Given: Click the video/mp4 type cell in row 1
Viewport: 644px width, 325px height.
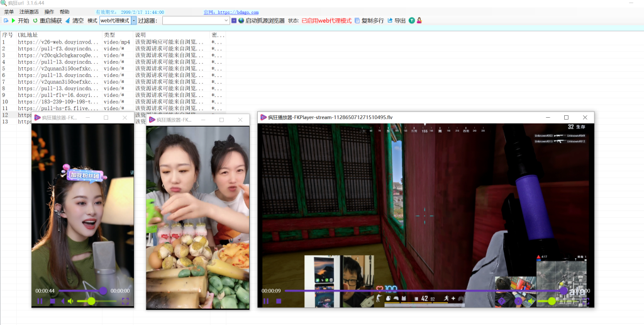Looking at the screenshot, I should [x=116, y=42].
